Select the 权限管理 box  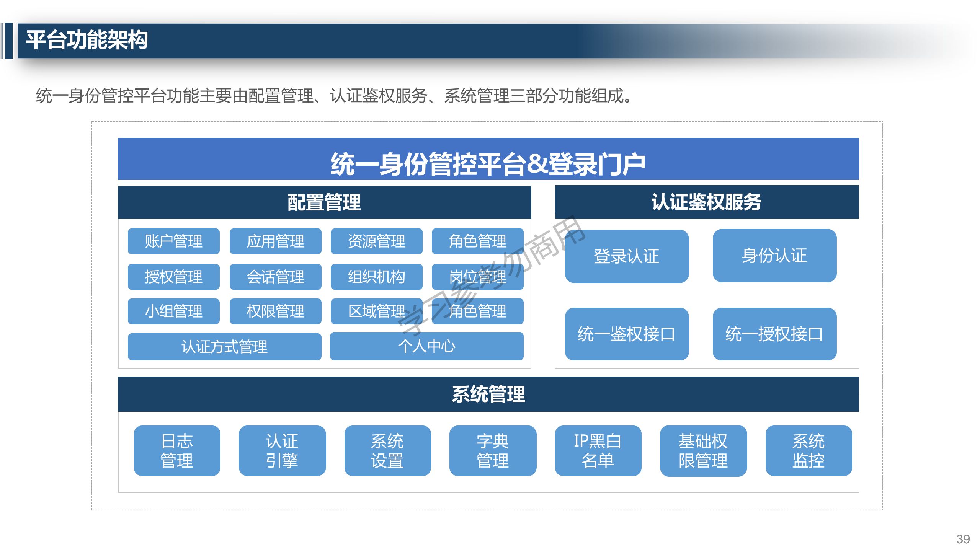click(275, 311)
